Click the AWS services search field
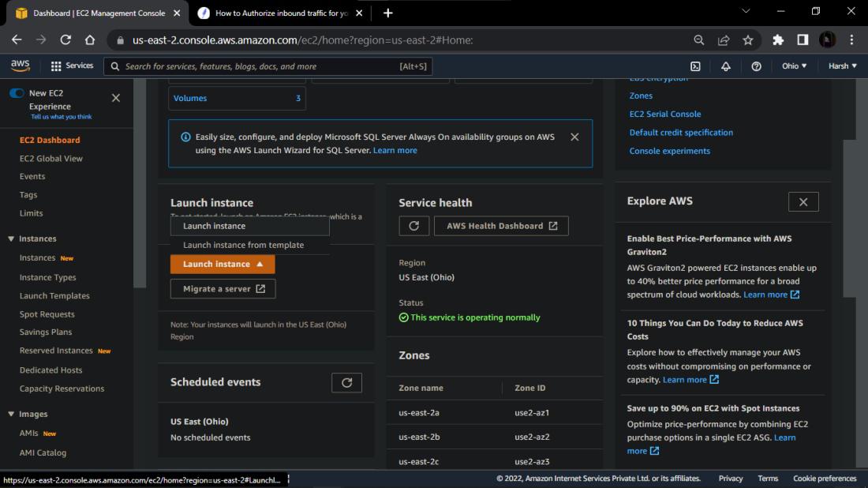 click(268, 66)
